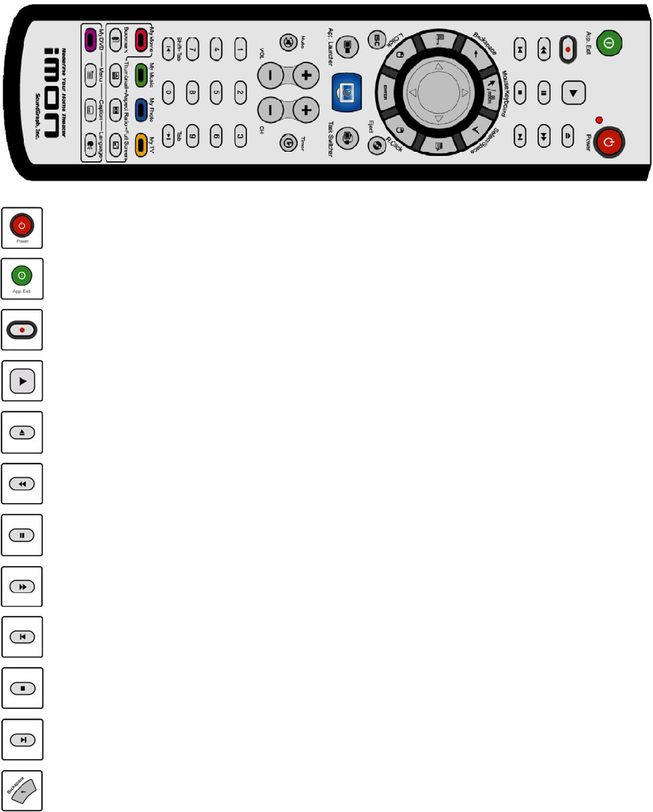Click the purple My DVD button

90,40
